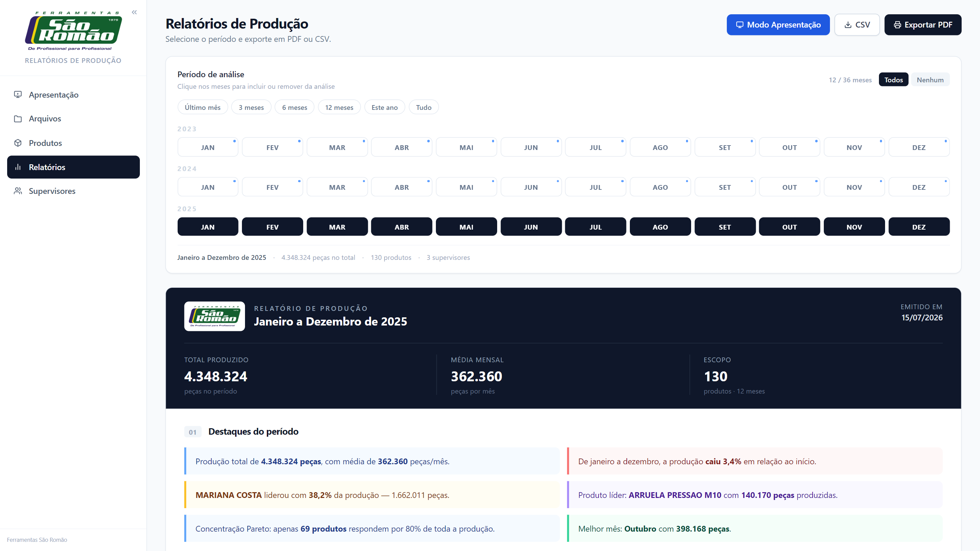Click the emission date 15/07/2026

click(922, 318)
